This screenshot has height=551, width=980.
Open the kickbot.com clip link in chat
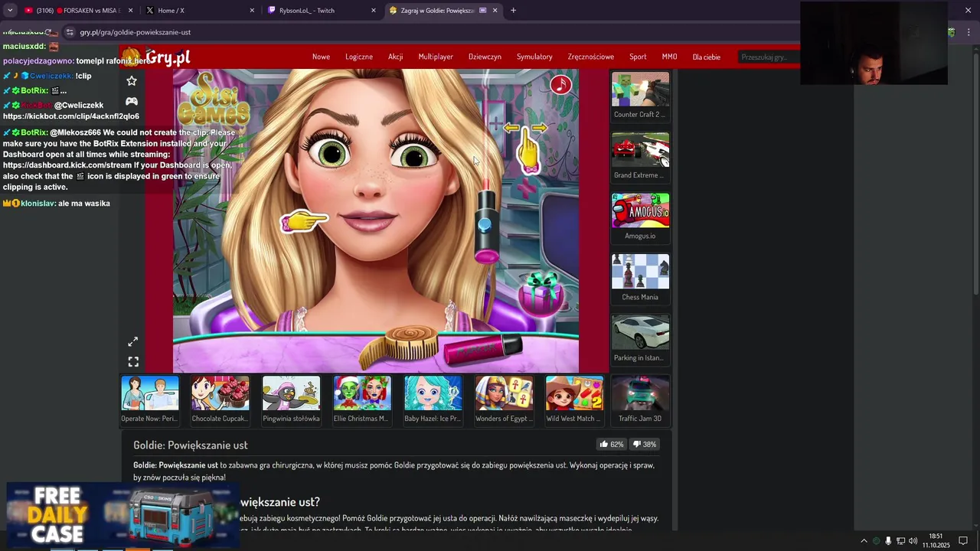point(71,116)
